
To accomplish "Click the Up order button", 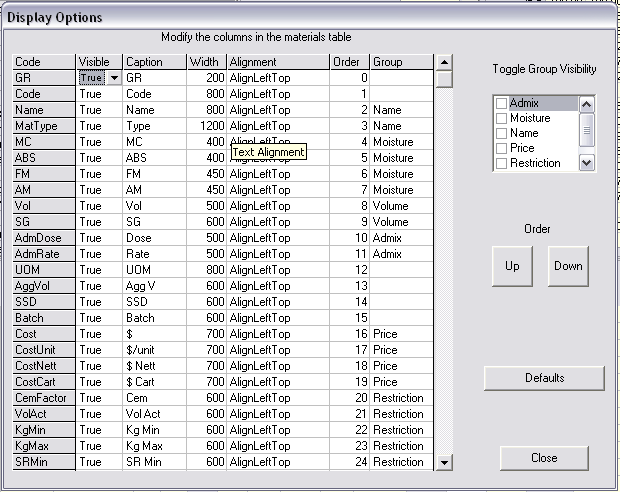I will pos(512,267).
